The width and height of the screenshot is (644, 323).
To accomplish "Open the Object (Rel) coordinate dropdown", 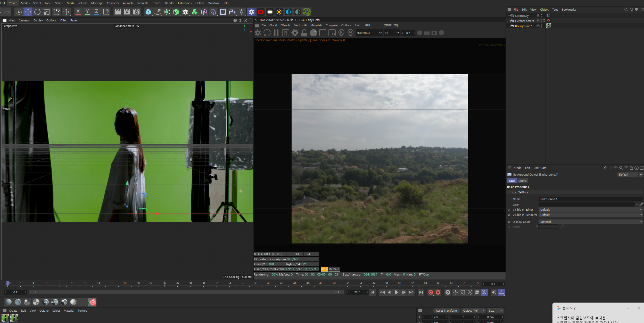I will click(473, 311).
